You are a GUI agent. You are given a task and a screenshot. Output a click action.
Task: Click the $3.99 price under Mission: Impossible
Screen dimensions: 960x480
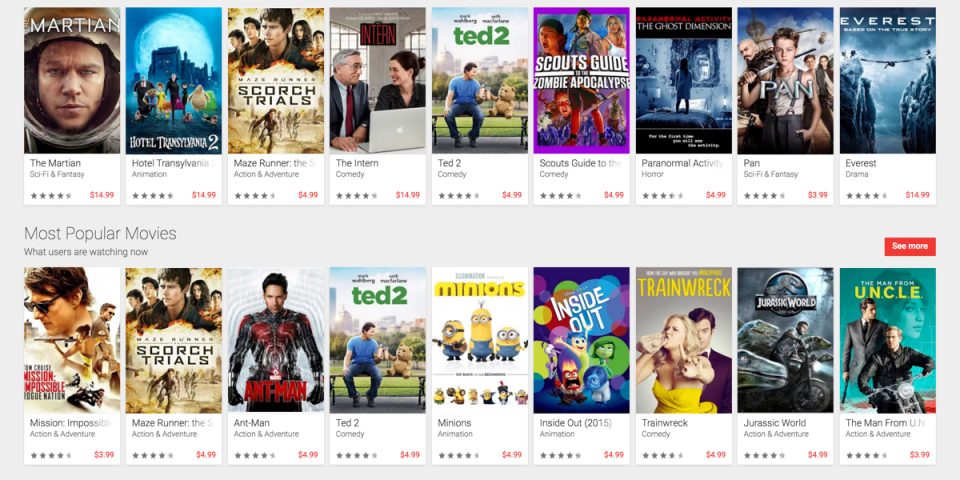[x=104, y=455]
